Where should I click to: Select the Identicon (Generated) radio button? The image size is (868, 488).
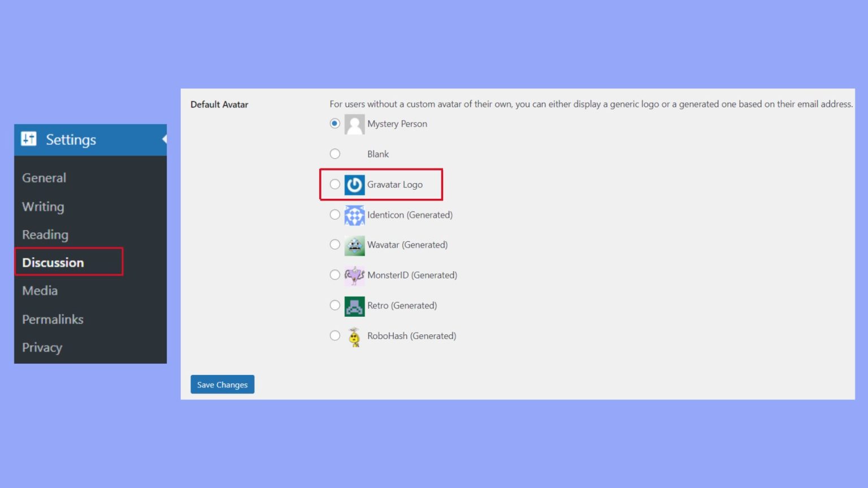(x=335, y=214)
